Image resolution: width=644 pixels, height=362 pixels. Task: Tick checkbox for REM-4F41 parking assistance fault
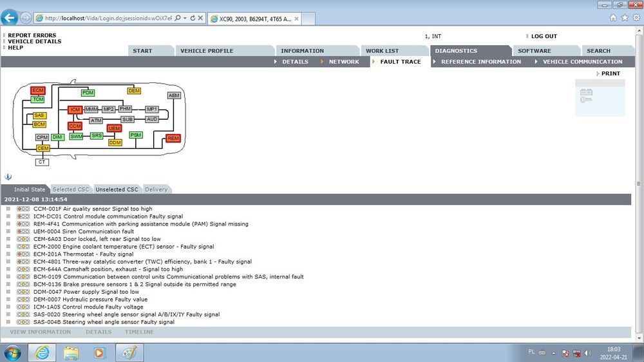click(x=8, y=224)
